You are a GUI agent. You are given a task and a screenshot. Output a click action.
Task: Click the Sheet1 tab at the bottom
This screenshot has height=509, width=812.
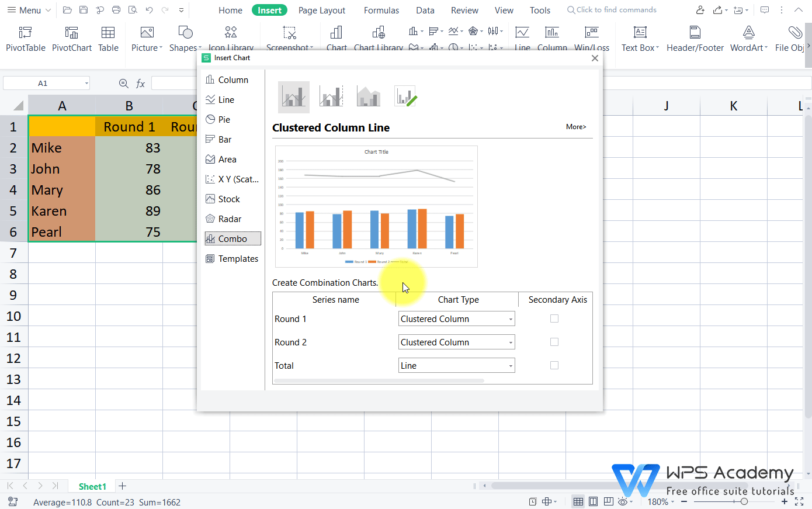[92, 486]
